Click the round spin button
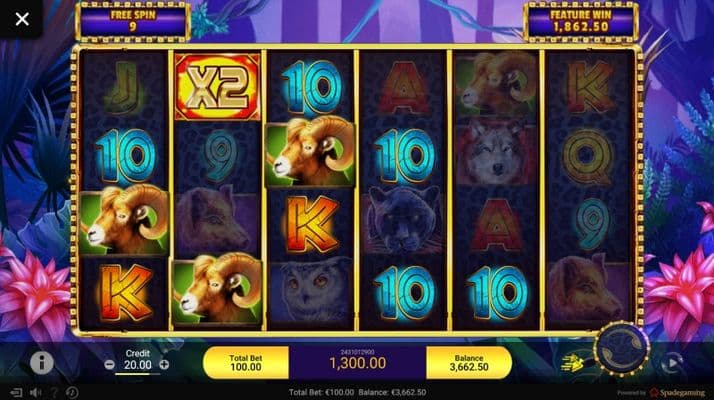The image size is (714, 400). coord(621,349)
